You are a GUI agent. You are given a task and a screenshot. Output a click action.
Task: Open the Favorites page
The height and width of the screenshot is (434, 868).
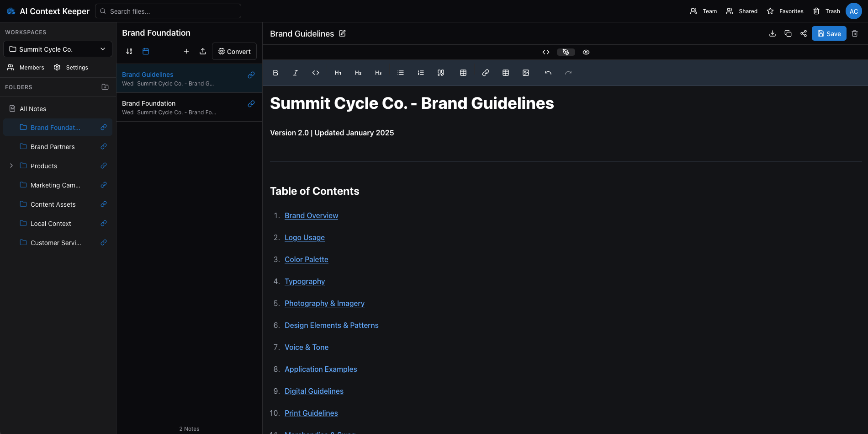tap(785, 11)
